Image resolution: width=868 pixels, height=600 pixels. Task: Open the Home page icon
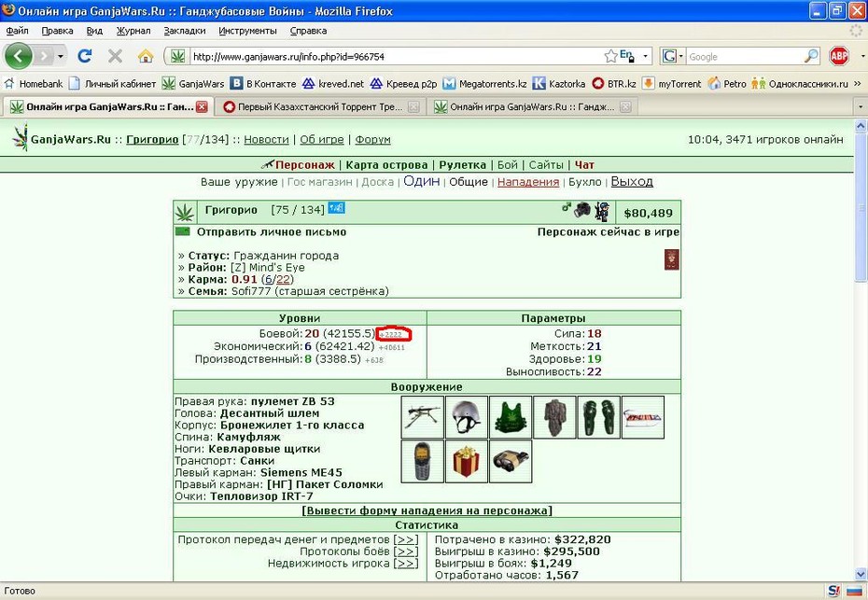(x=146, y=56)
